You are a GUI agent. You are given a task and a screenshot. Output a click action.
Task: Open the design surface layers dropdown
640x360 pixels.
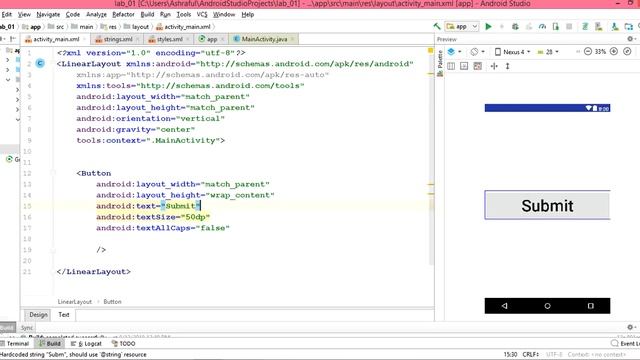(454, 52)
